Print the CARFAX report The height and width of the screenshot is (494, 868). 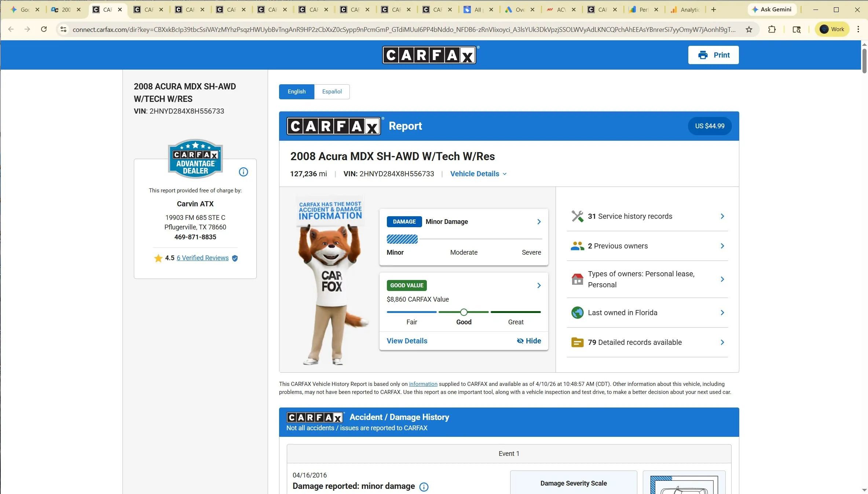pos(713,55)
